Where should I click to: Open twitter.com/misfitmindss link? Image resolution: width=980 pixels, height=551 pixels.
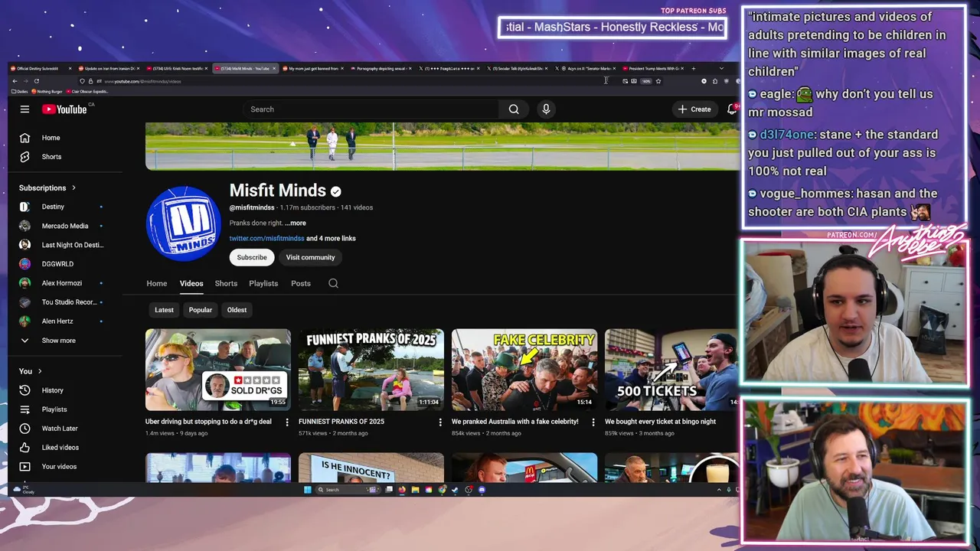pos(266,238)
